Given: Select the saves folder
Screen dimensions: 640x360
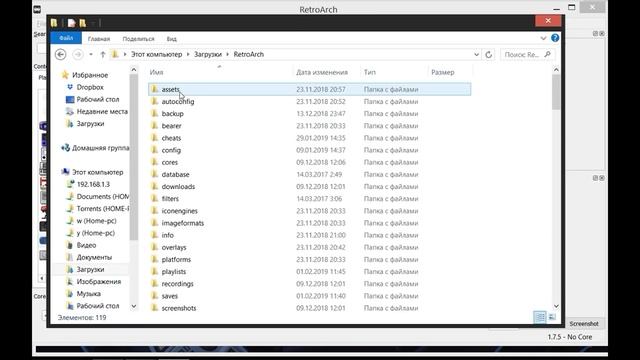Looking at the screenshot, I should point(169,296).
